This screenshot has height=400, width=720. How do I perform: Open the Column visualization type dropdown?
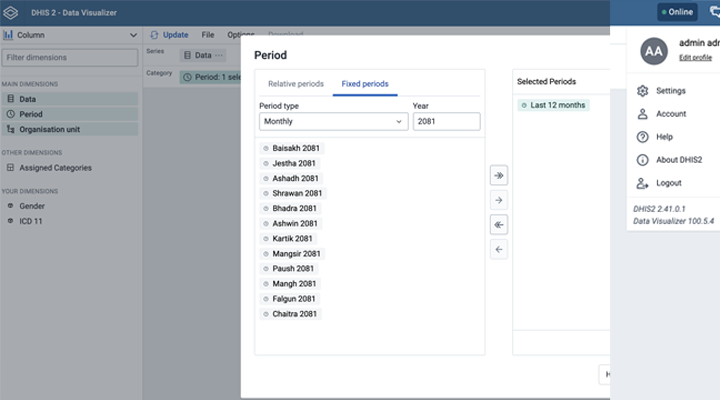coord(70,35)
